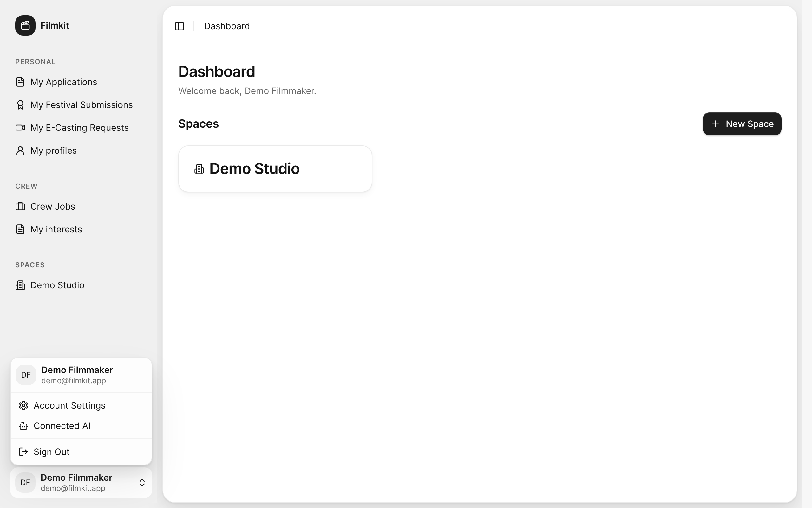Select Connected AI menu entry

(x=81, y=426)
